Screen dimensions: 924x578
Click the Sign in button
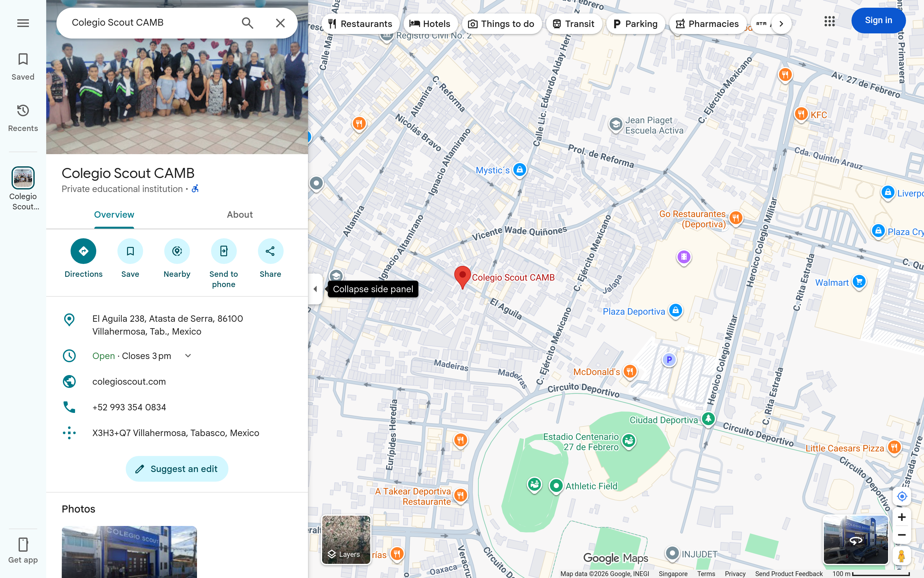pyautogui.click(x=878, y=20)
